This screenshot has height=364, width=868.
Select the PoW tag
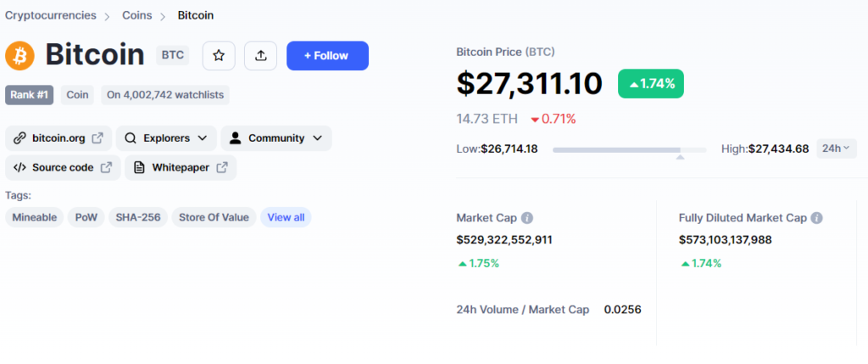[x=86, y=218]
